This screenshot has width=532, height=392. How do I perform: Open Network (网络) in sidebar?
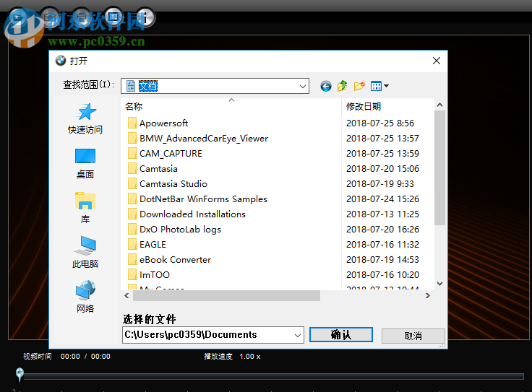[x=85, y=297]
